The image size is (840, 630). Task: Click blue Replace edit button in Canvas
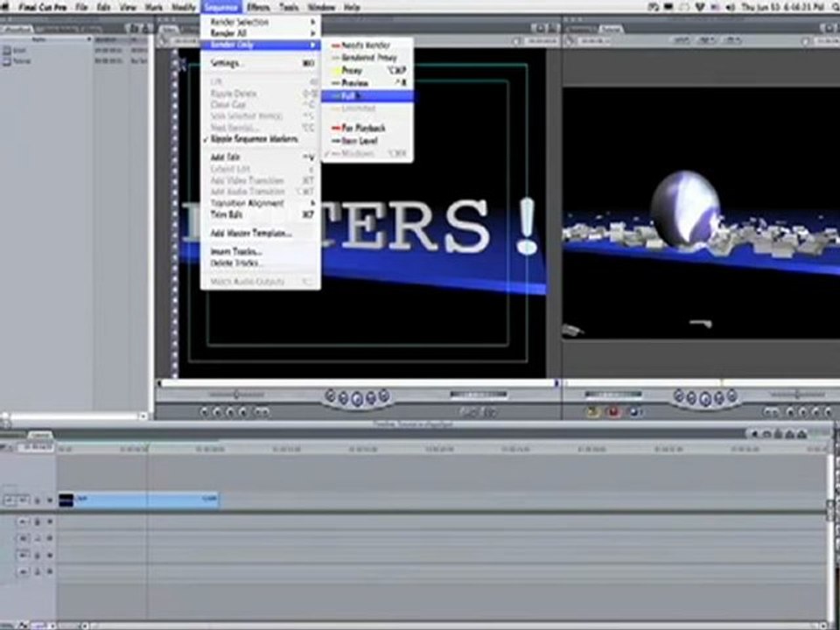[x=633, y=411]
